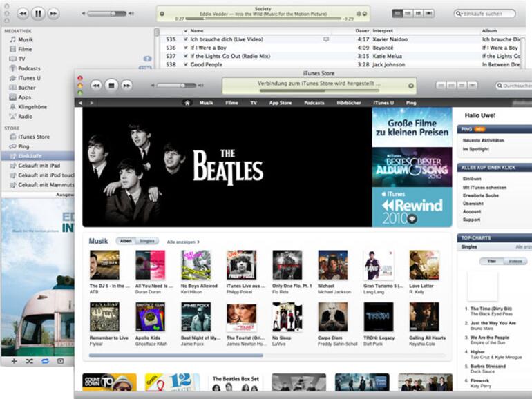The height and width of the screenshot is (399, 532).
Task: Seek in the Society track progress bar
Action: tap(263, 19)
